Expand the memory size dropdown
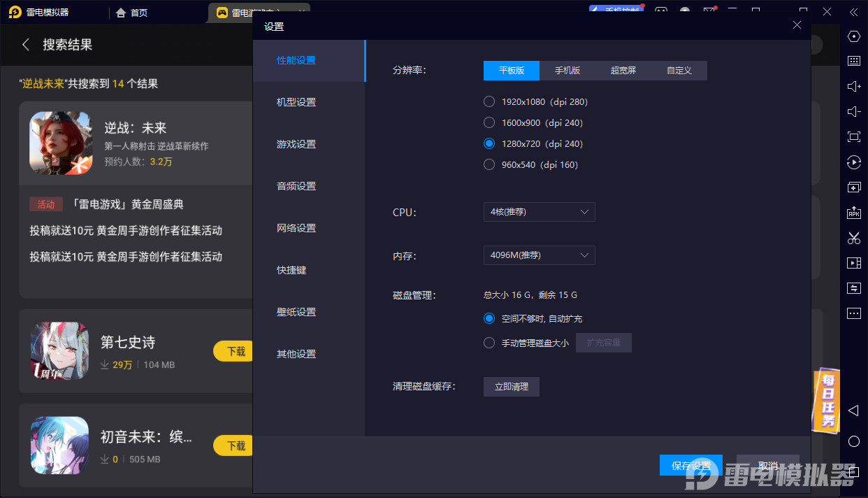 coord(539,255)
